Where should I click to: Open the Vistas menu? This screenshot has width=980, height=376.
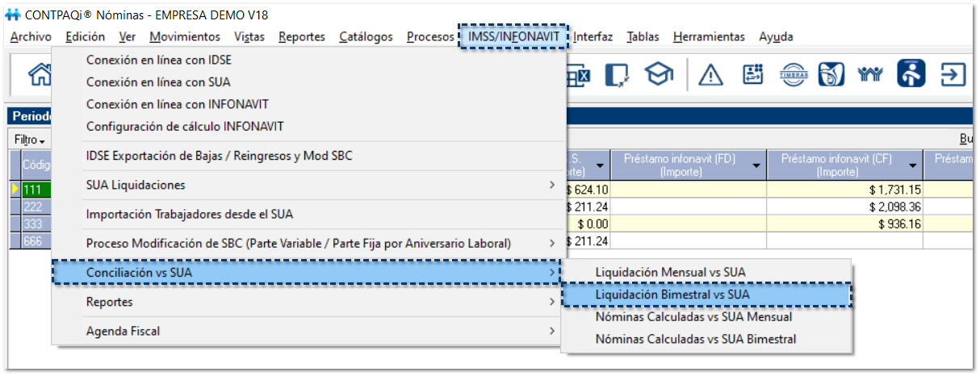[x=249, y=36]
